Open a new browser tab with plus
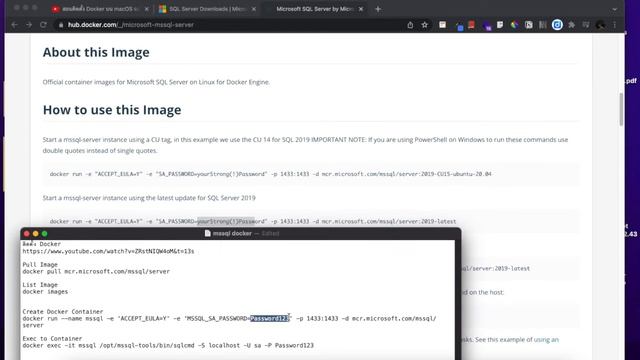This screenshot has width=640, height=360. 378,9
